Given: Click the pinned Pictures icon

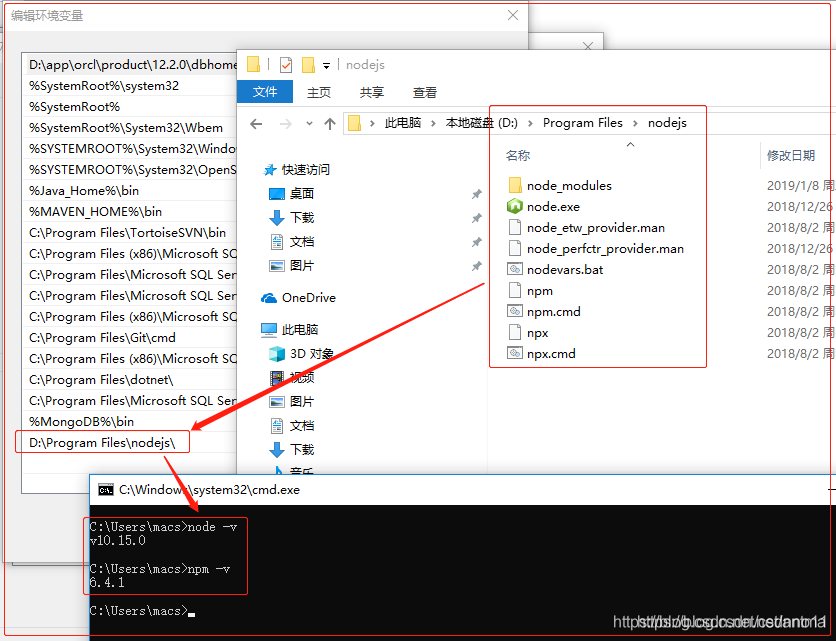Looking at the screenshot, I should click(x=277, y=266).
